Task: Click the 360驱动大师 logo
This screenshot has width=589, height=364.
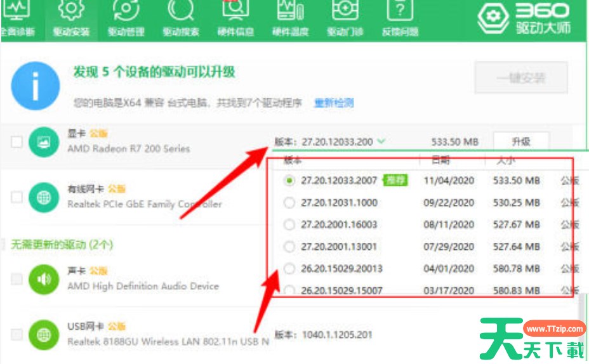Action: click(x=524, y=19)
